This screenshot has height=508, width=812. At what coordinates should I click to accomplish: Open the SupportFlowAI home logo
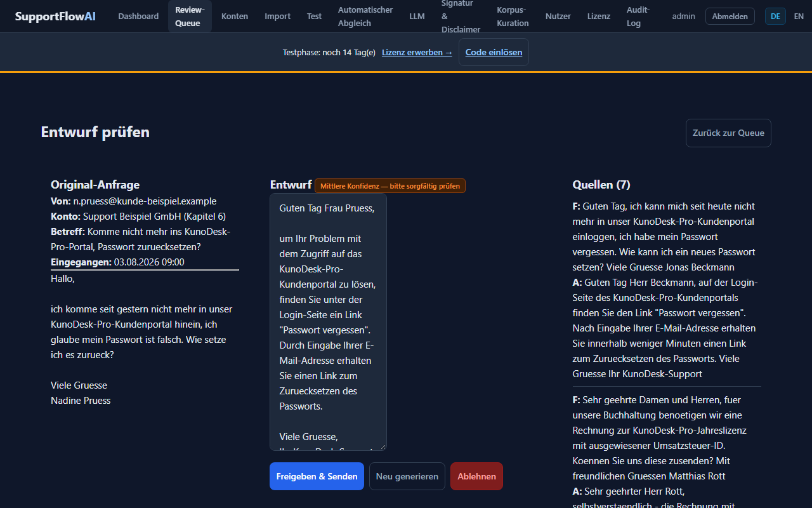(x=55, y=17)
